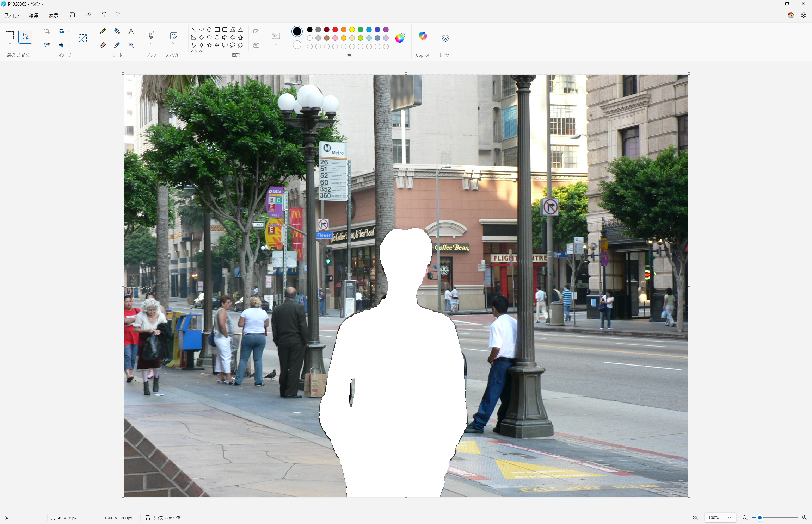Toggle the rectangular selection tool
The width and height of the screenshot is (812, 524).
[x=10, y=35]
